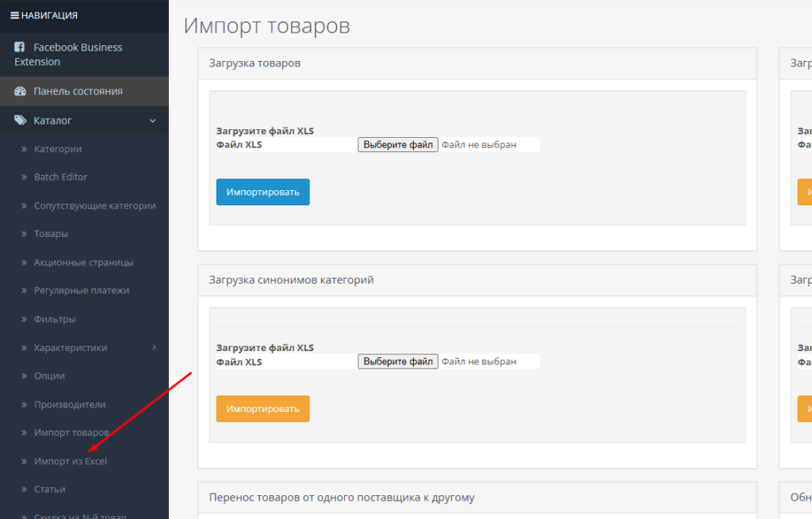Click the hamburger icon beside Навигация
The image size is (812, 519).
click(14, 15)
